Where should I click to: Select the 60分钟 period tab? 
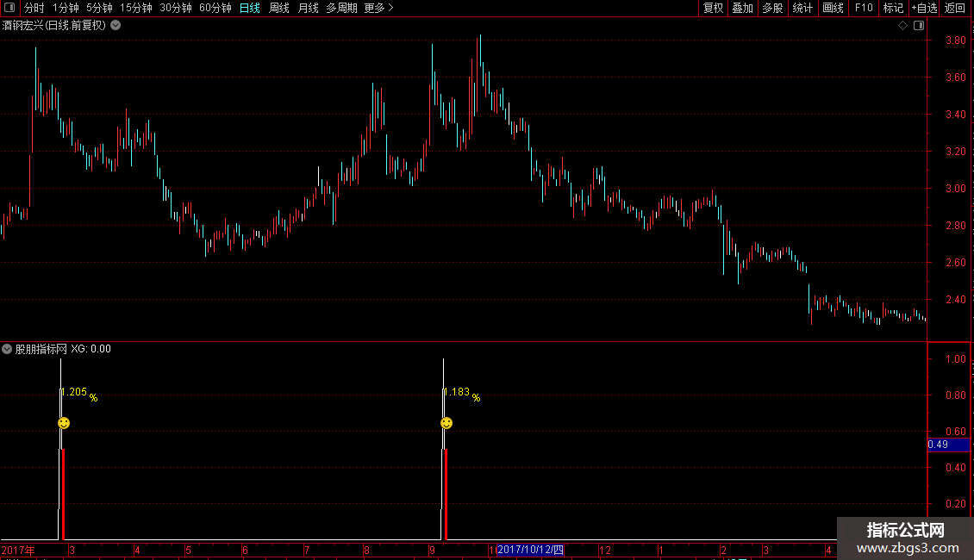[215, 8]
